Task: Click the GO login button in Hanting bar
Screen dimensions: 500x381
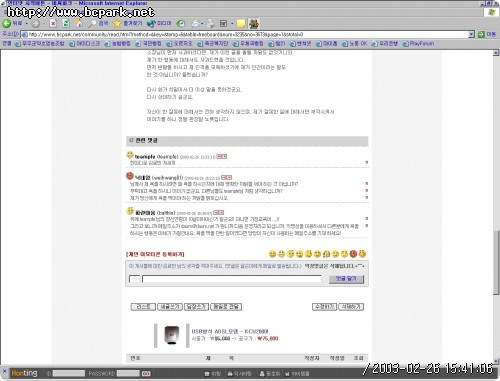Action: point(146,374)
